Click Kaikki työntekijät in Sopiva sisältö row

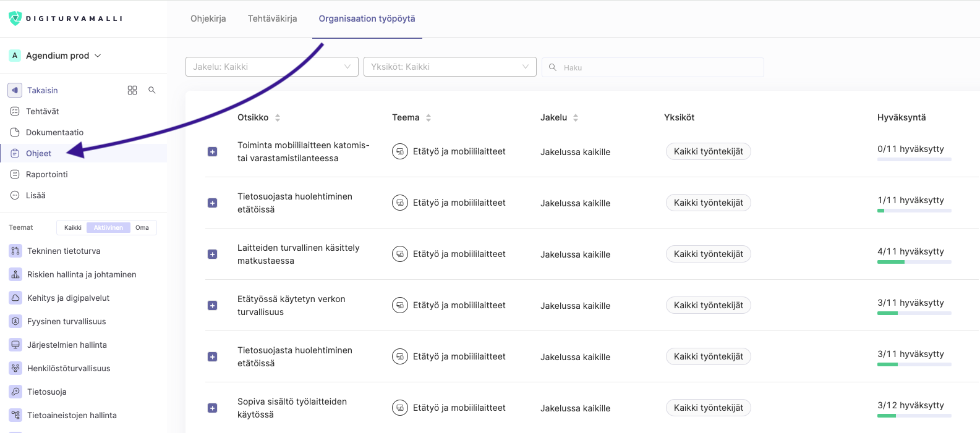pos(709,408)
